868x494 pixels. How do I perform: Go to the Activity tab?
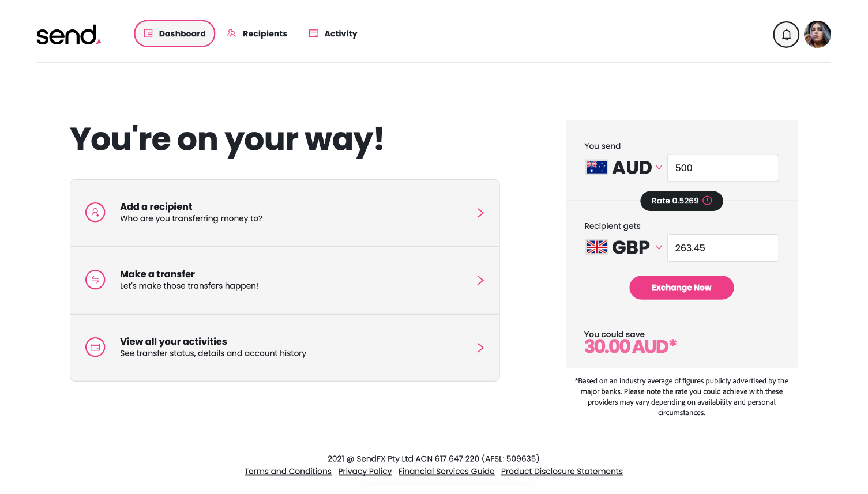click(x=333, y=34)
